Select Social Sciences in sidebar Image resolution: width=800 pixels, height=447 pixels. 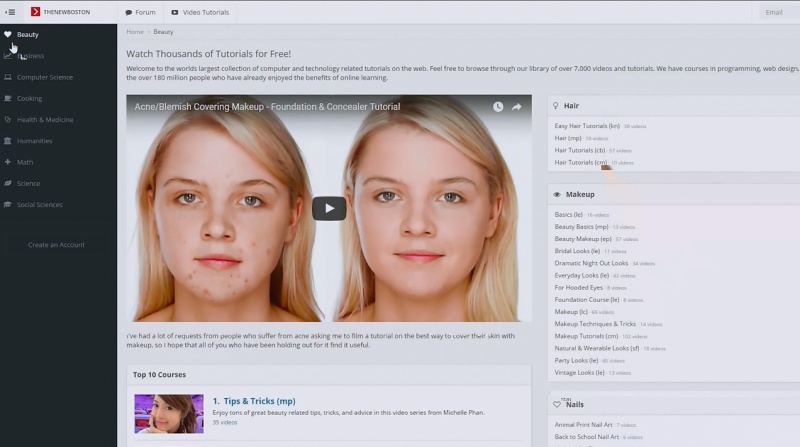(x=39, y=205)
